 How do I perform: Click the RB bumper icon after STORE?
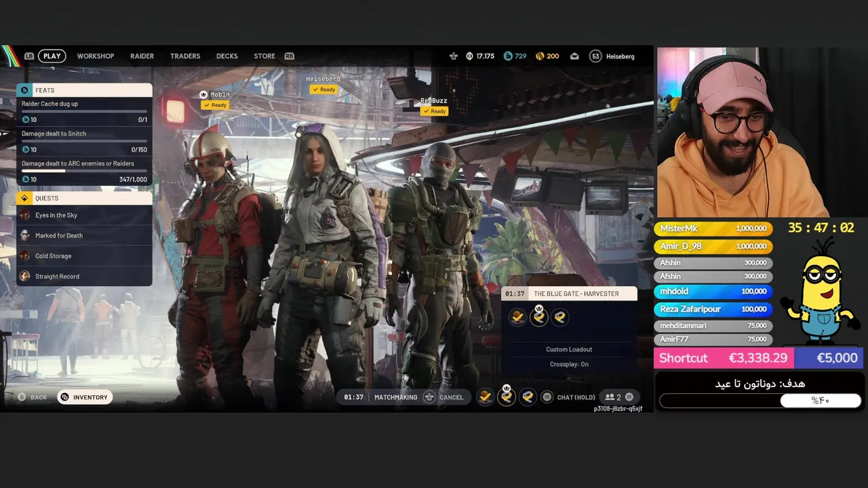pos(290,56)
